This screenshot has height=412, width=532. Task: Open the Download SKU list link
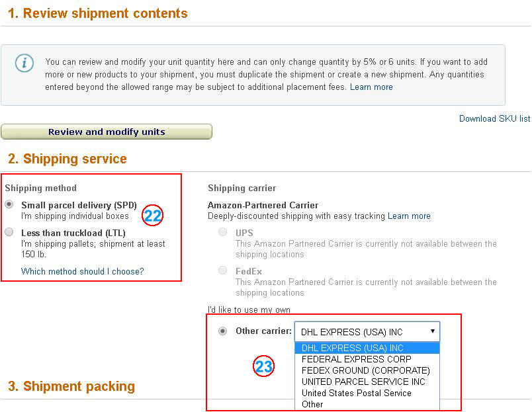coord(494,119)
